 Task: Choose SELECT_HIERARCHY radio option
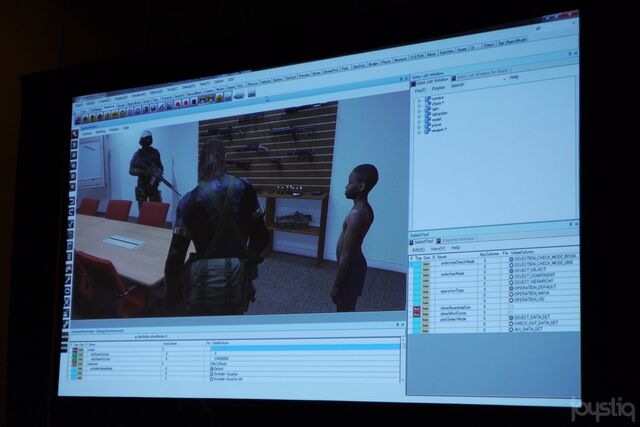point(511,282)
